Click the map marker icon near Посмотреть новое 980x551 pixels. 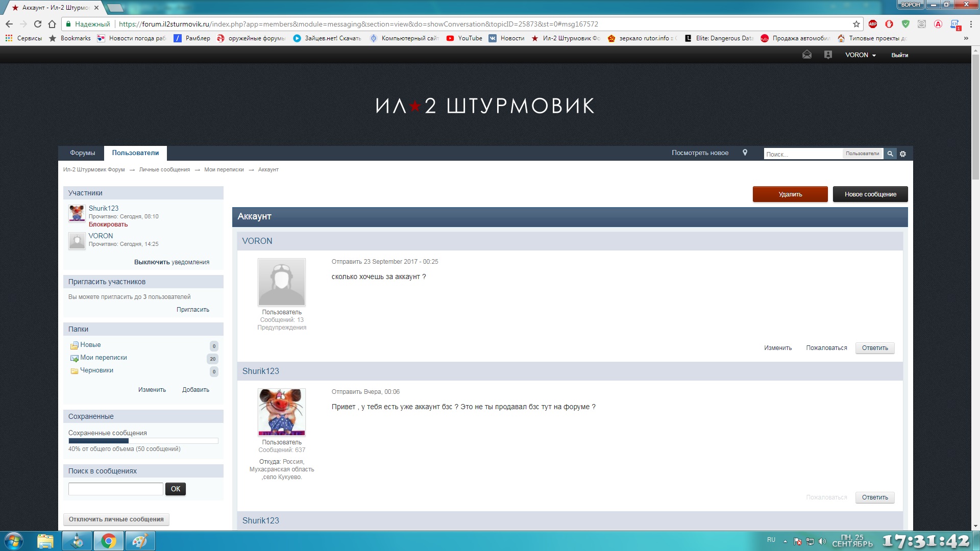point(745,153)
